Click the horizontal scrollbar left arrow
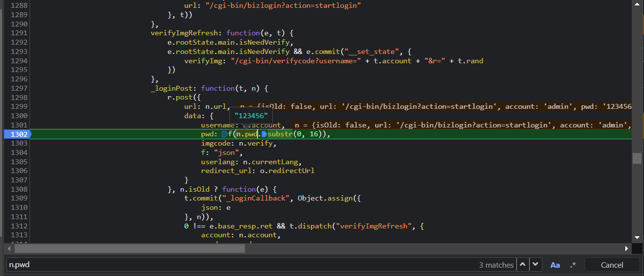The width and height of the screenshot is (644, 276). click(x=8, y=249)
